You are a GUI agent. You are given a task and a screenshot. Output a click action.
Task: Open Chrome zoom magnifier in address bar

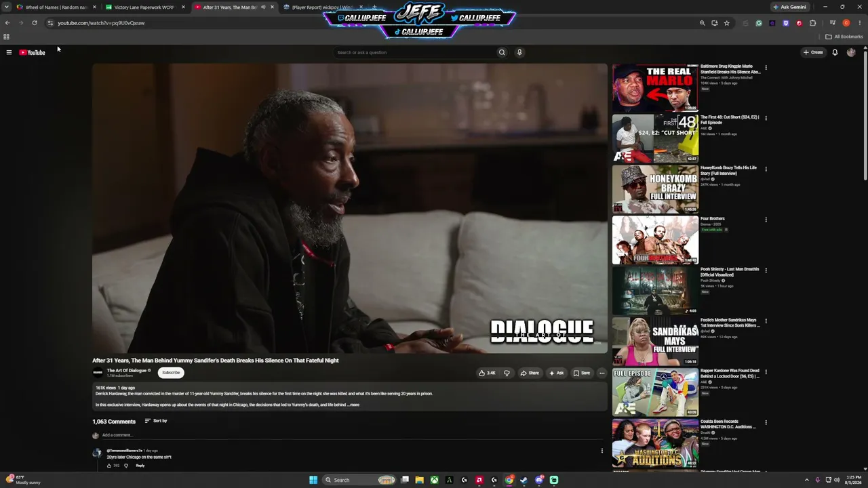(703, 23)
